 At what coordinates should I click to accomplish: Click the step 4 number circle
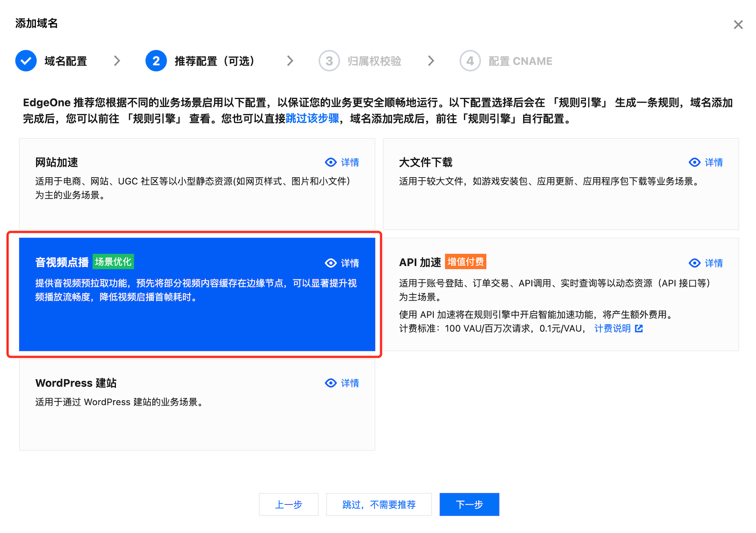[x=470, y=61]
